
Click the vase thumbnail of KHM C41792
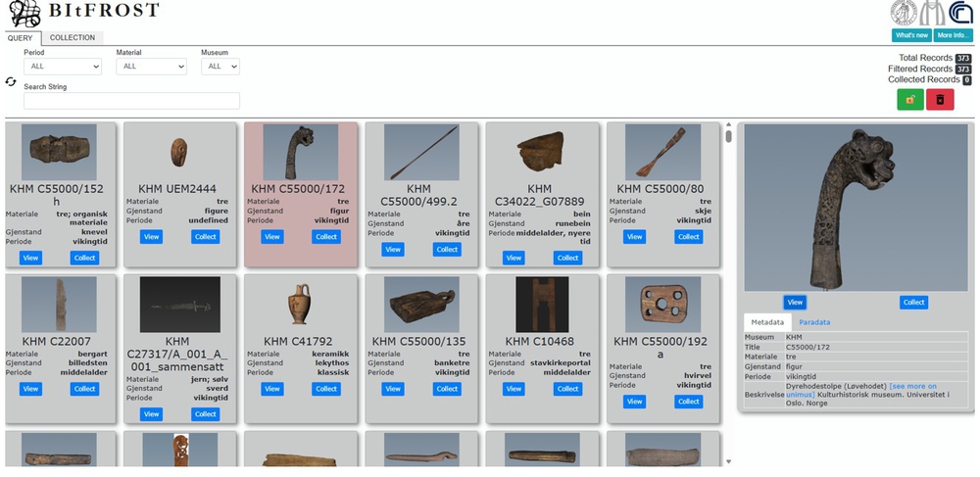[299, 304]
